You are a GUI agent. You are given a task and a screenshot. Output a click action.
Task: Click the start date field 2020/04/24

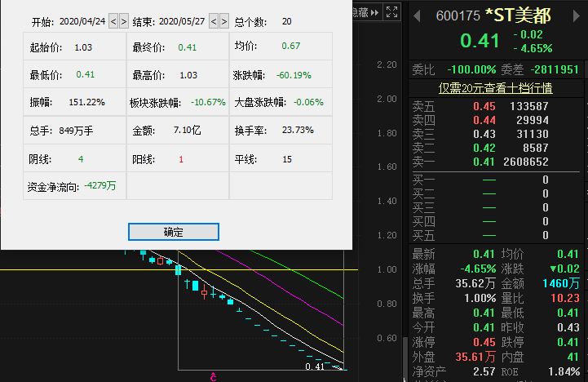[x=83, y=20]
